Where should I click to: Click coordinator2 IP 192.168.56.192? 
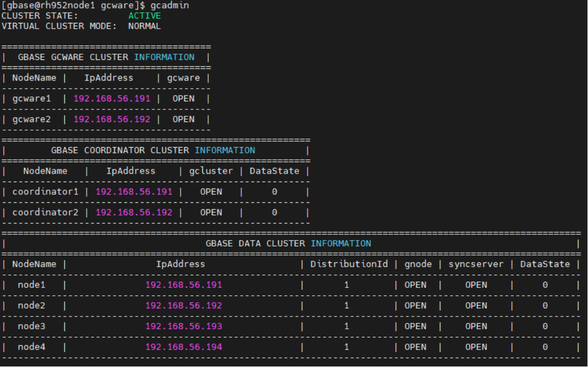(134, 212)
